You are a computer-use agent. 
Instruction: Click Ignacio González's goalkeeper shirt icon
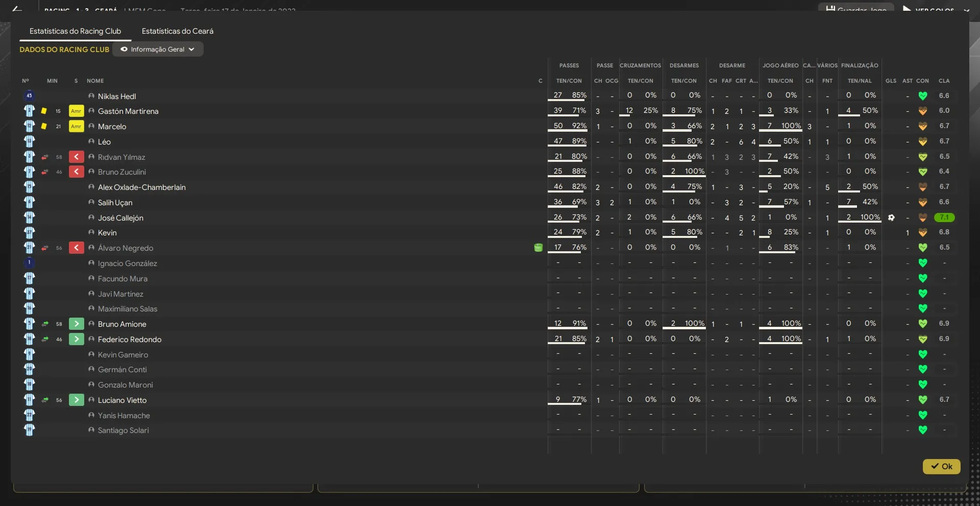(29, 263)
